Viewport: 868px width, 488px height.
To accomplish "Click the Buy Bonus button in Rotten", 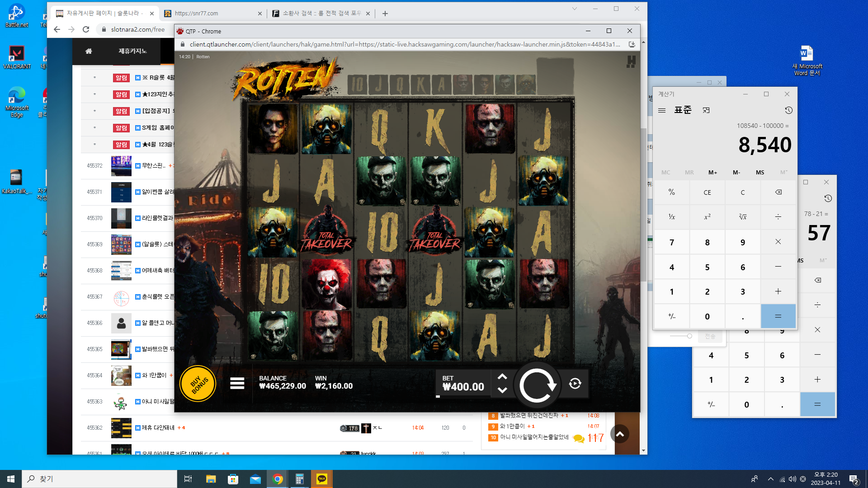I will click(x=198, y=384).
